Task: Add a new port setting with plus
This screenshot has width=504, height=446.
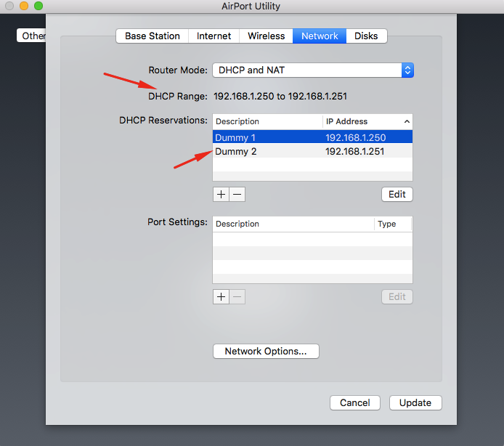Action: (x=221, y=296)
